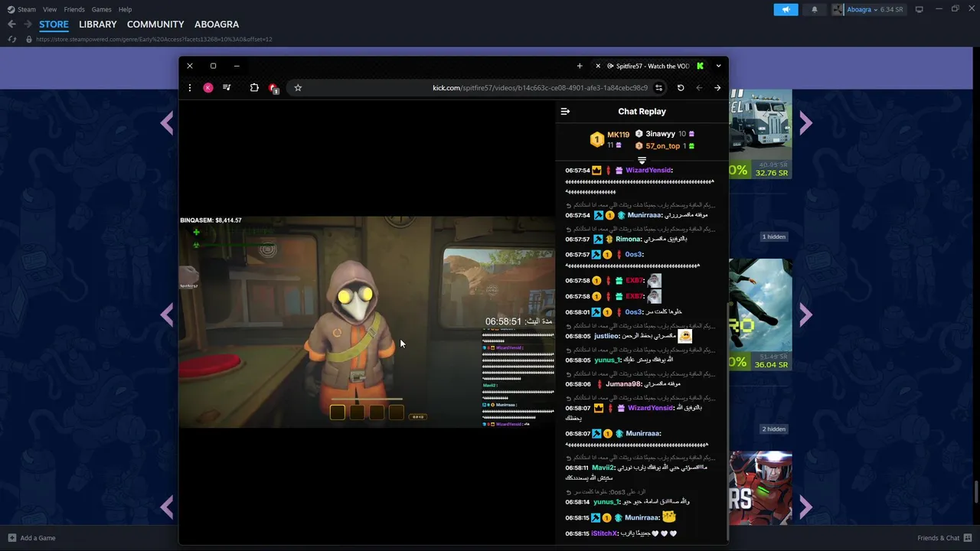
Task: Open the green running-figure game thumbnail
Action: pyautogui.click(x=760, y=305)
